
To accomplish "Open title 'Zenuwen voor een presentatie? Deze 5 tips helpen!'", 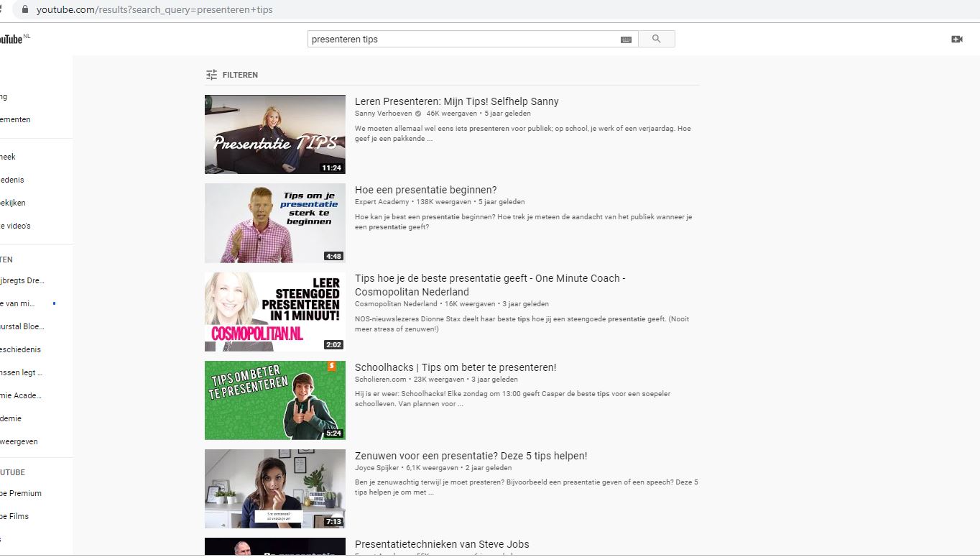I will click(x=471, y=456).
